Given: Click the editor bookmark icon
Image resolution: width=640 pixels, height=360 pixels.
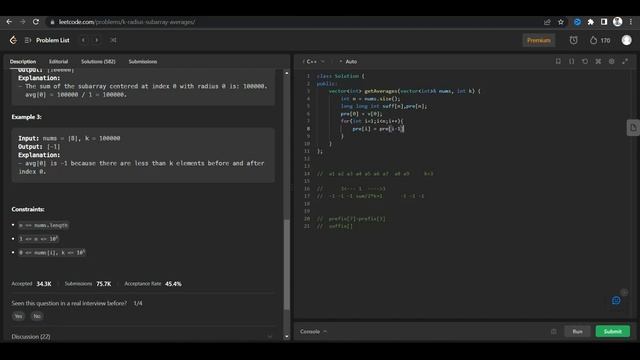Looking at the screenshot, I should tap(558, 61).
